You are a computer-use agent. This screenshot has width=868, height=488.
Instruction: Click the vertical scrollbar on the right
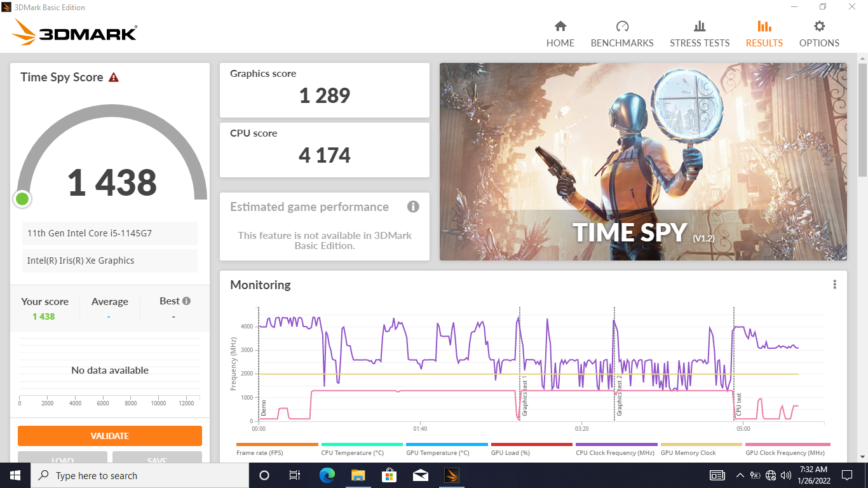coord(862,121)
